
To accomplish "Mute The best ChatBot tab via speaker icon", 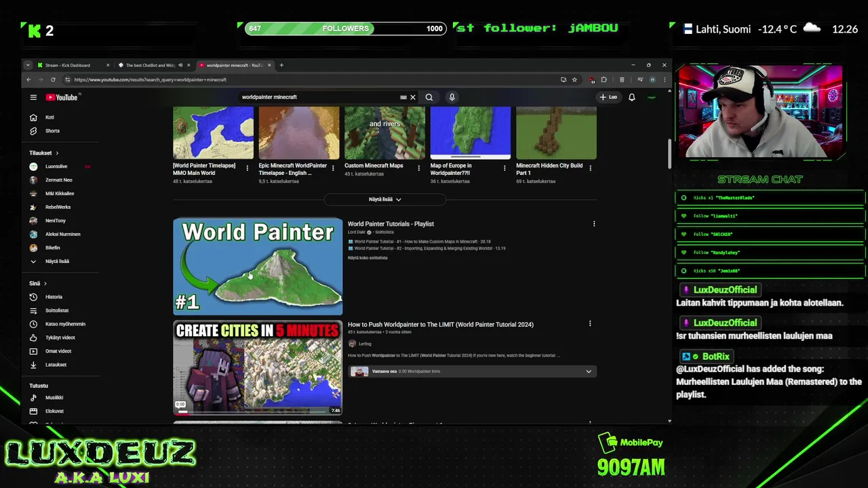I will click(x=180, y=65).
